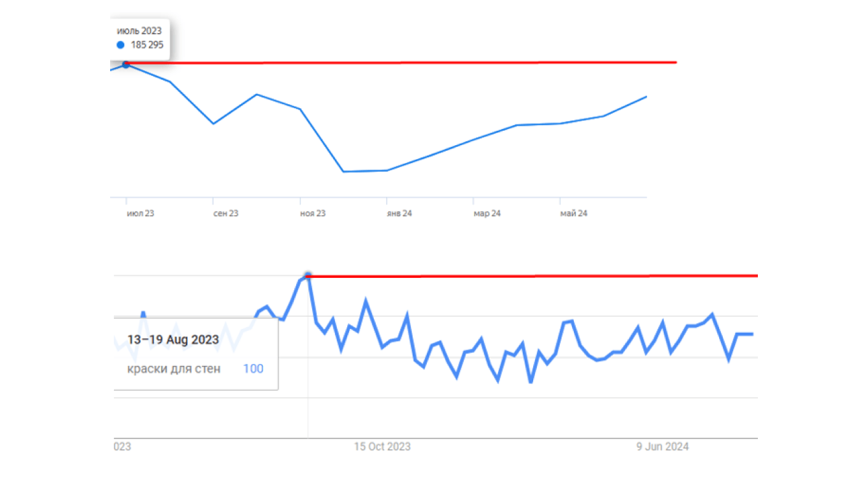Click the blue value 100 in lower tooltip

(253, 368)
